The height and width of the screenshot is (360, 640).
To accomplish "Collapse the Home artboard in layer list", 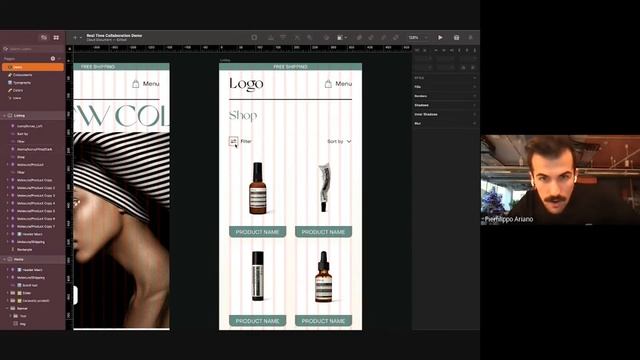I will 4,260.
